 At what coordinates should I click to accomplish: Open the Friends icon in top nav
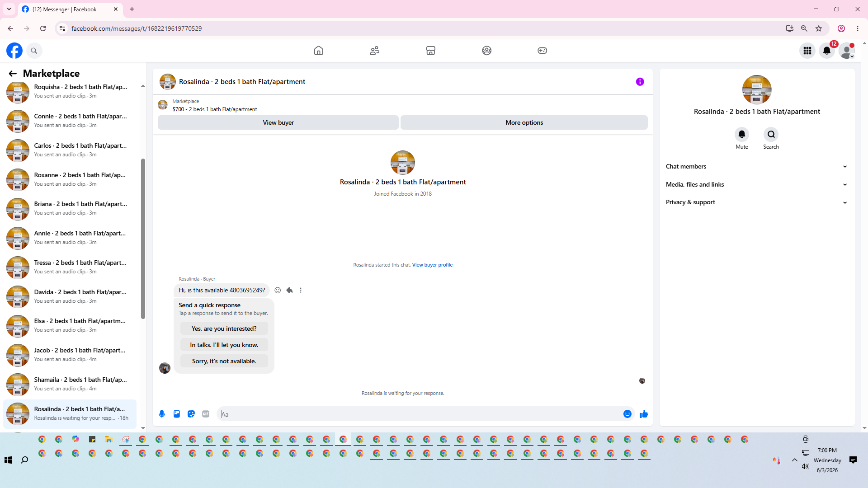(x=375, y=51)
